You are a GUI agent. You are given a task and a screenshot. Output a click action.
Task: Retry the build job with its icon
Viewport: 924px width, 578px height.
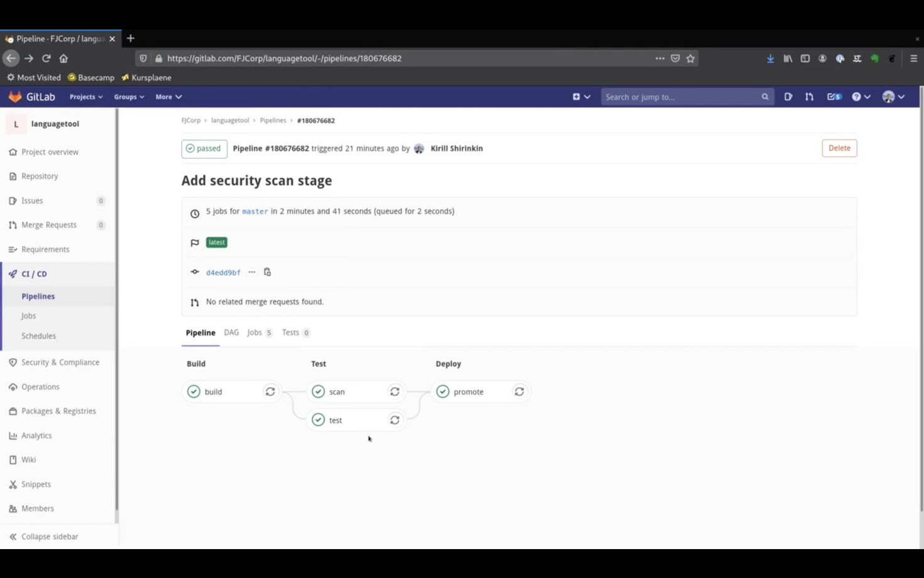(270, 391)
